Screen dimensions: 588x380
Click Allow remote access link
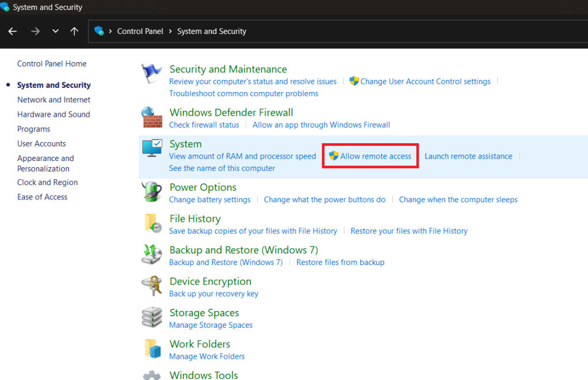pos(376,156)
